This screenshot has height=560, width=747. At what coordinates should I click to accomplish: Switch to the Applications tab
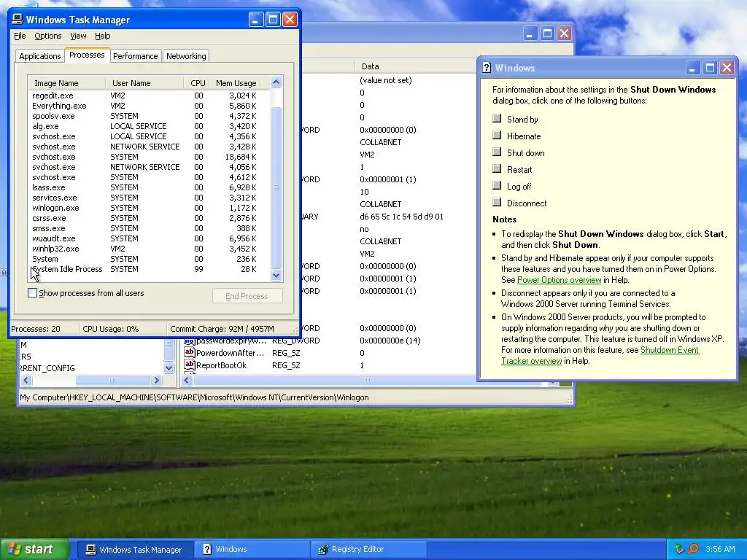40,56
